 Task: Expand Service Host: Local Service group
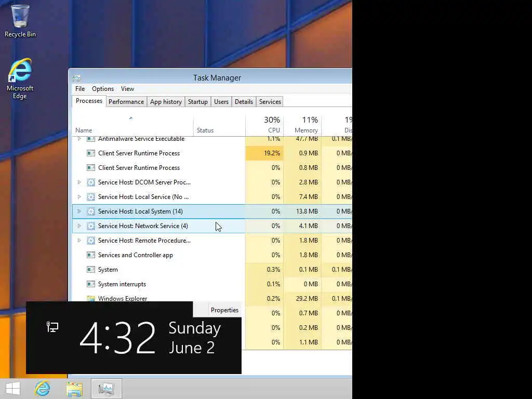[79, 197]
